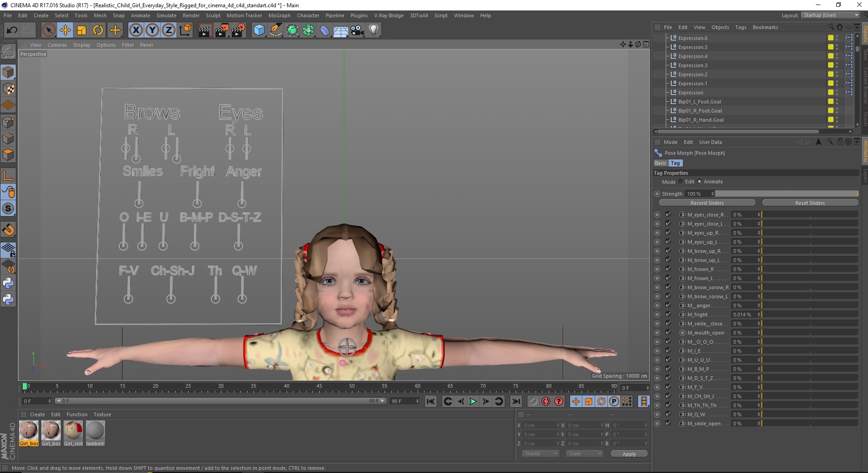
Task: Add a camera object
Action: [x=357, y=30]
